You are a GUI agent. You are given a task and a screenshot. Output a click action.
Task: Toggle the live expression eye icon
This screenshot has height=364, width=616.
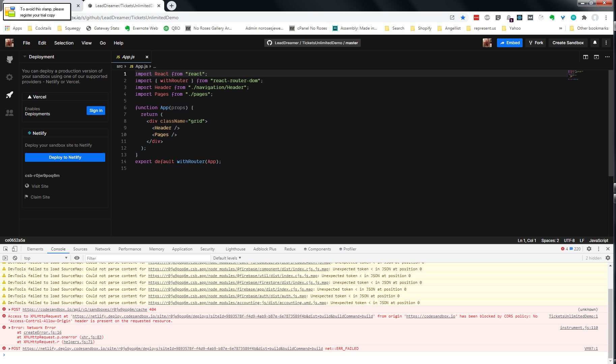click(x=77, y=258)
